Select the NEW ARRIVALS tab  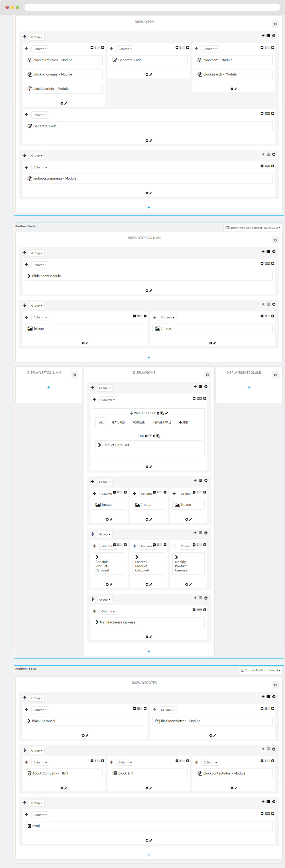click(x=162, y=423)
